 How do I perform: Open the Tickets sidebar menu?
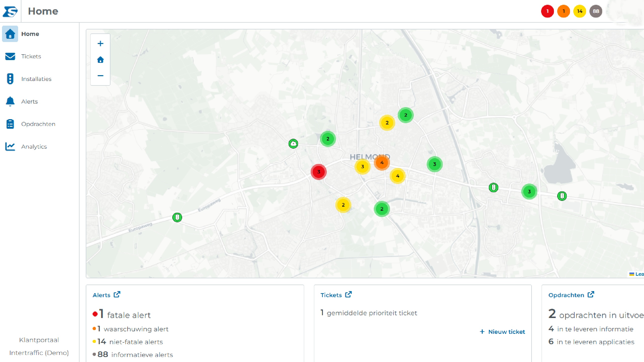39,56
